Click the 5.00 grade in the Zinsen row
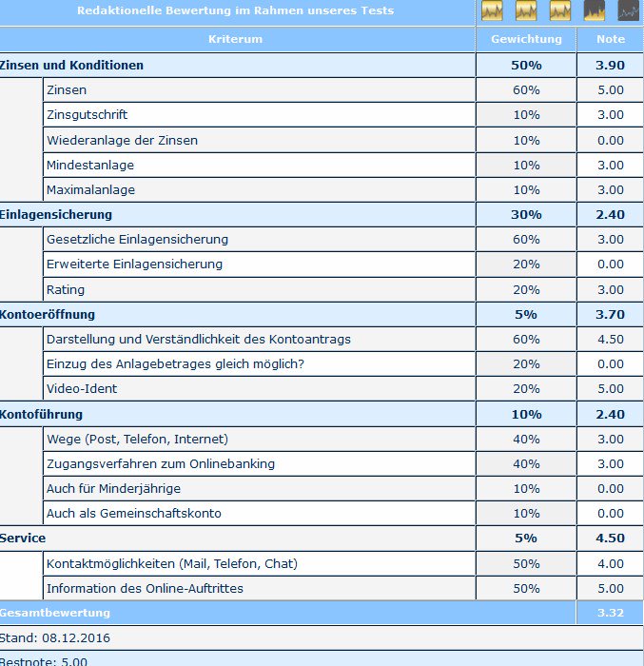Image resolution: width=644 pixels, height=666 pixels. coord(611,90)
